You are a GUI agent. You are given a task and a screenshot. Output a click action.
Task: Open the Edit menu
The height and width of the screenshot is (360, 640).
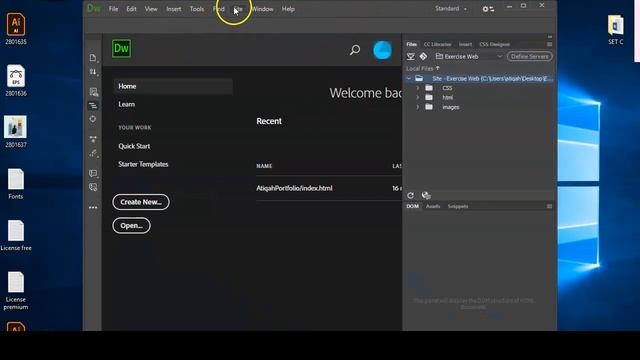pos(131,9)
